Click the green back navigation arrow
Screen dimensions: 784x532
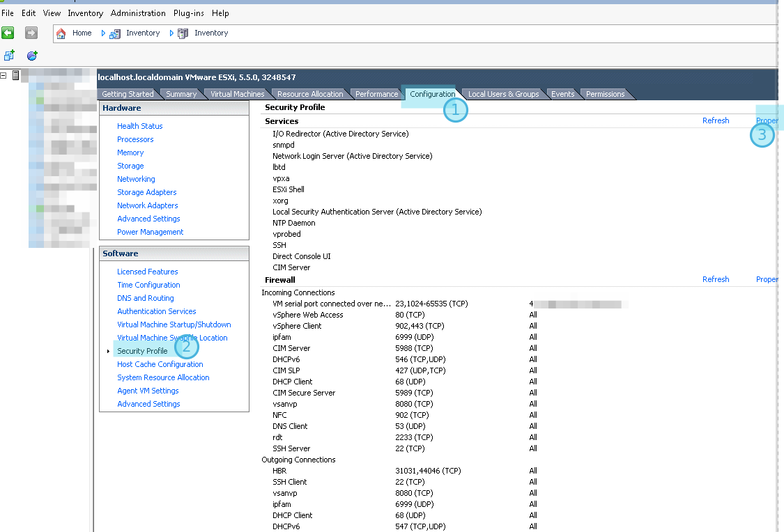[8, 33]
